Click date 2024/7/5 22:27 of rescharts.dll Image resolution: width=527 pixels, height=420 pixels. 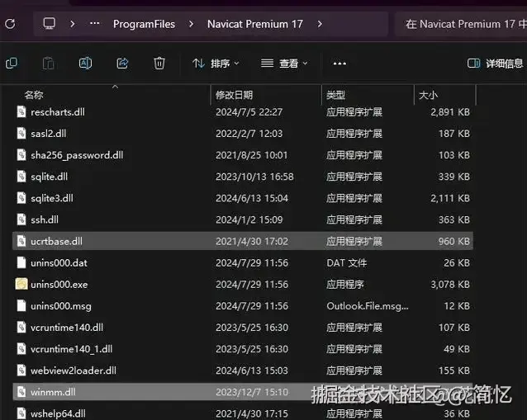[x=249, y=112]
